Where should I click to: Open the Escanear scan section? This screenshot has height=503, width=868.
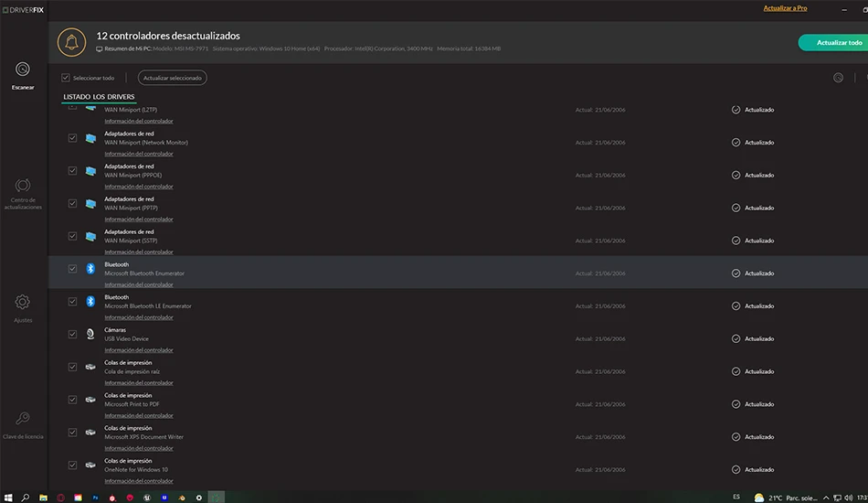(x=23, y=75)
